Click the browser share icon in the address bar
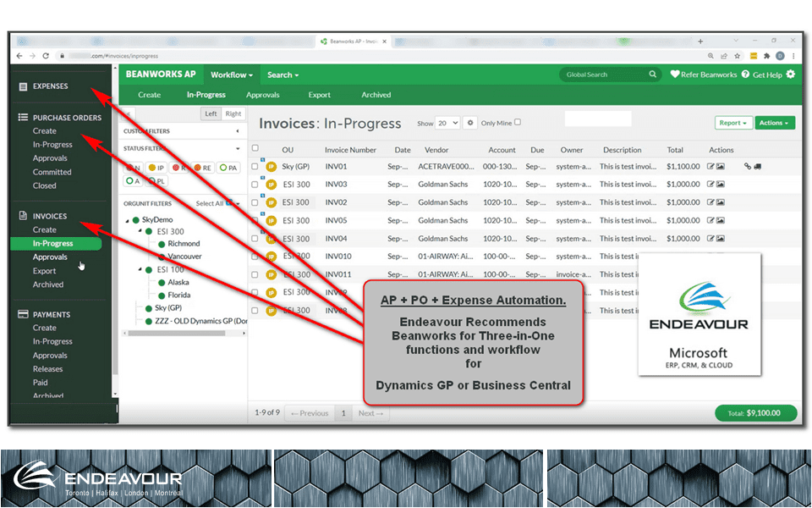 click(723, 56)
